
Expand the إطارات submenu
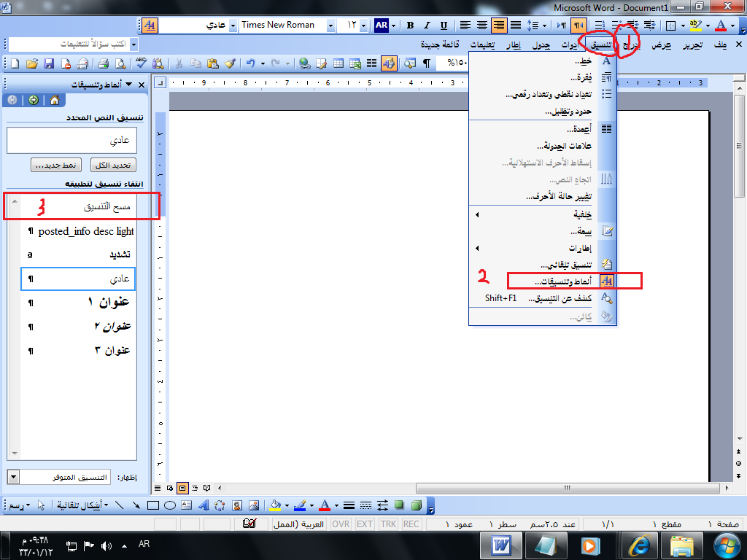[533, 248]
